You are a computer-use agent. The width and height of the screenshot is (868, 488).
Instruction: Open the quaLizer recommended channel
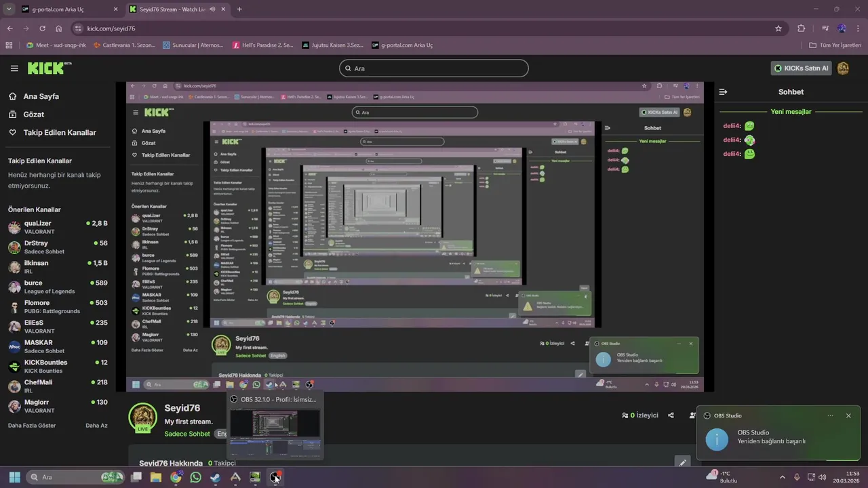tap(58, 227)
